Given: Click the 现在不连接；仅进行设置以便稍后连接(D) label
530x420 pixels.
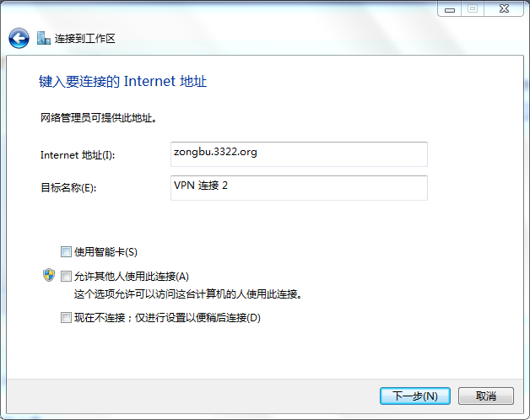Looking at the screenshot, I should pos(167,318).
